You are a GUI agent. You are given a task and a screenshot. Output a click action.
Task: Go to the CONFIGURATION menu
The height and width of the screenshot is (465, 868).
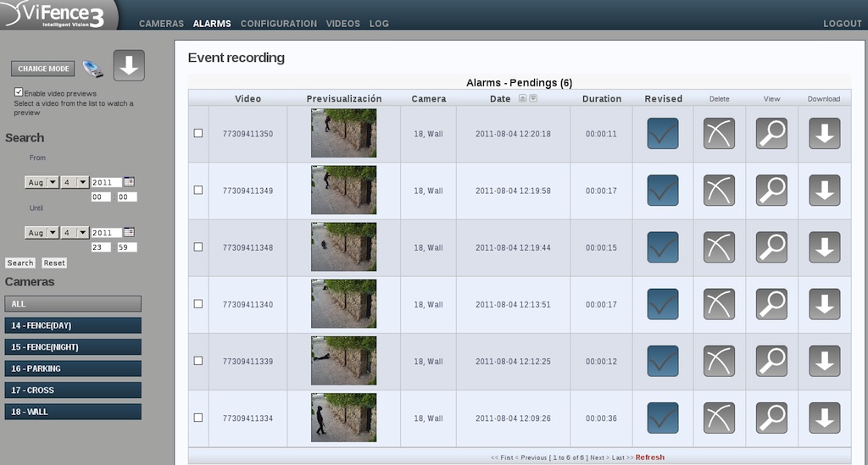tap(279, 24)
